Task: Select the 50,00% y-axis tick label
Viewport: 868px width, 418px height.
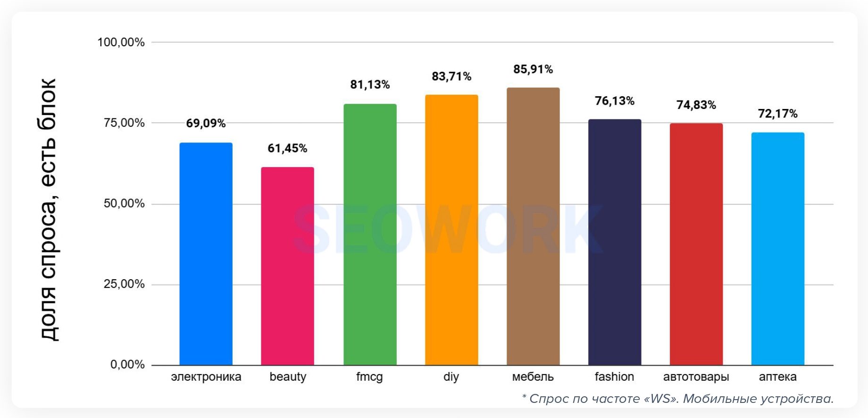Action: (124, 204)
